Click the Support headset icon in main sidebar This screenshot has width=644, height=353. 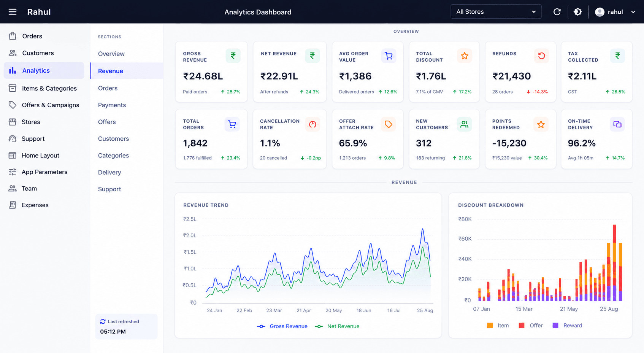[x=13, y=139]
